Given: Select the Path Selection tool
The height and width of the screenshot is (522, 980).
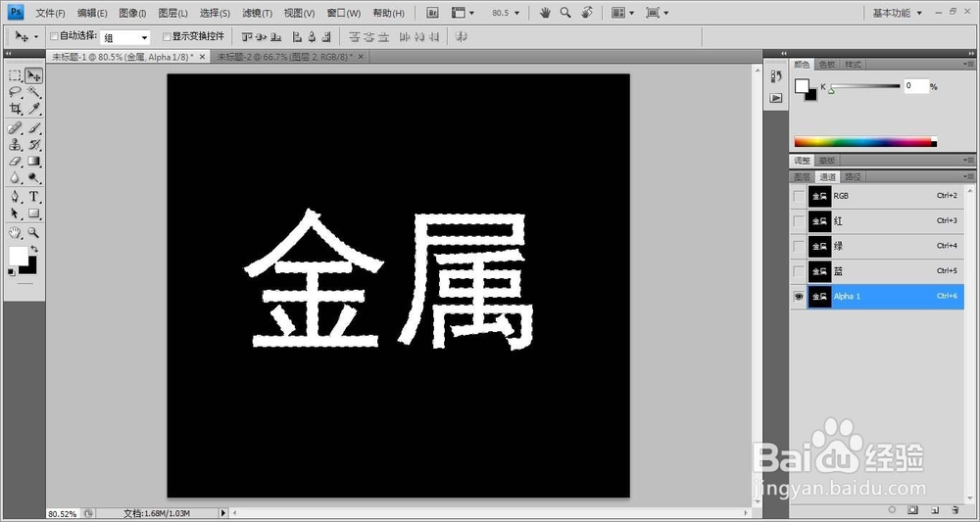Looking at the screenshot, I should tap(15, 214).
